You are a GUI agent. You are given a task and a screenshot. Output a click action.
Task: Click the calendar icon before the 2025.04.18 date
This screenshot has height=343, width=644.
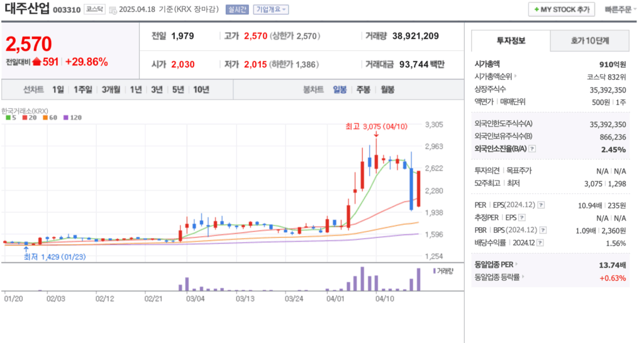pyautogui.click(x=113, y=10)
